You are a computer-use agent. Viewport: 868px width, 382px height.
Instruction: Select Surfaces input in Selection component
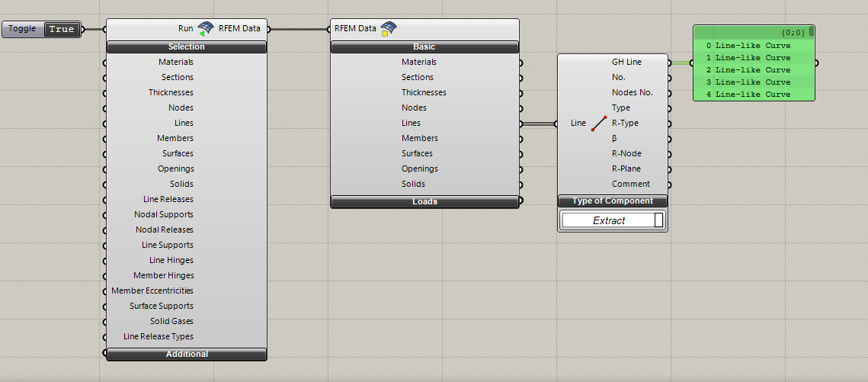click(178, 153)
